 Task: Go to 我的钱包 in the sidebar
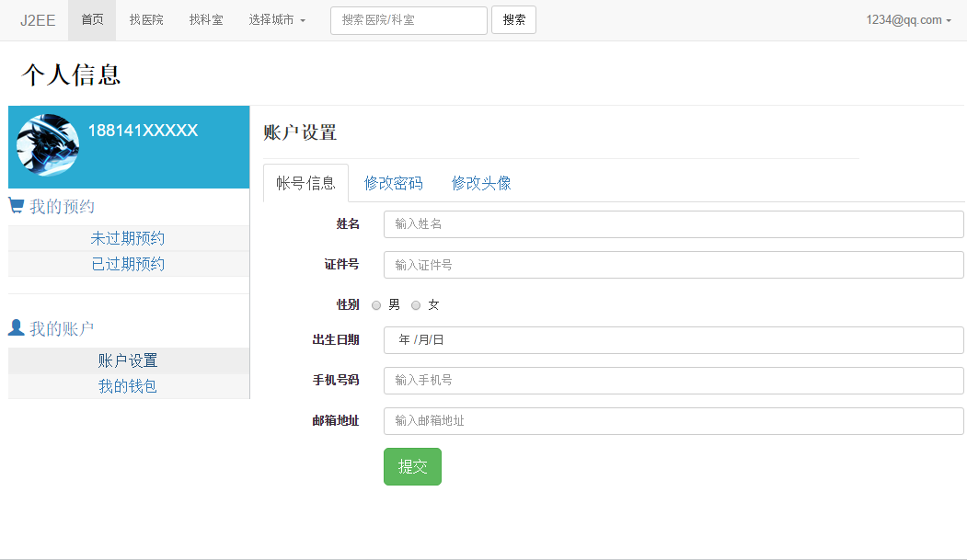coord(128,386)
